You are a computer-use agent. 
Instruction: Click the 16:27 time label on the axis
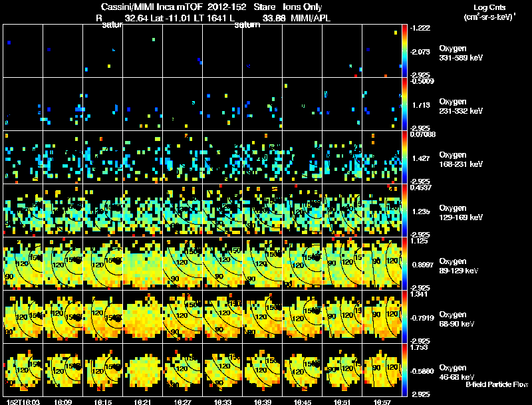tap(182, 402)
